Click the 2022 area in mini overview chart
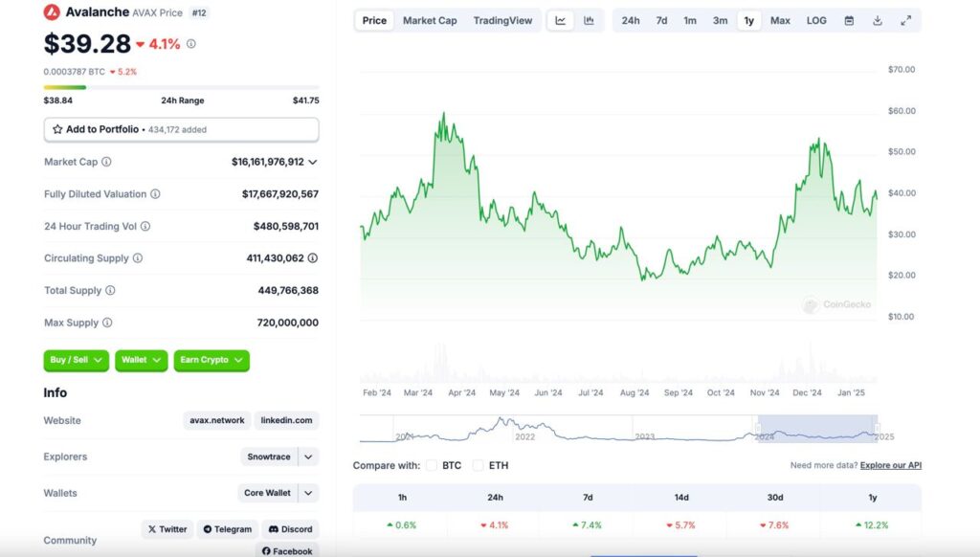 (x=525, y=437)
